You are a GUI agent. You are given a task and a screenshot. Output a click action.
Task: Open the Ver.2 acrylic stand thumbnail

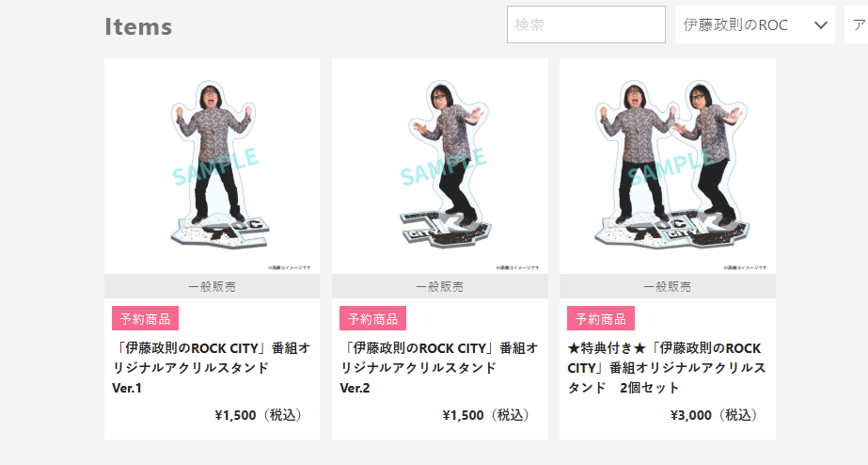coord(440,167)
